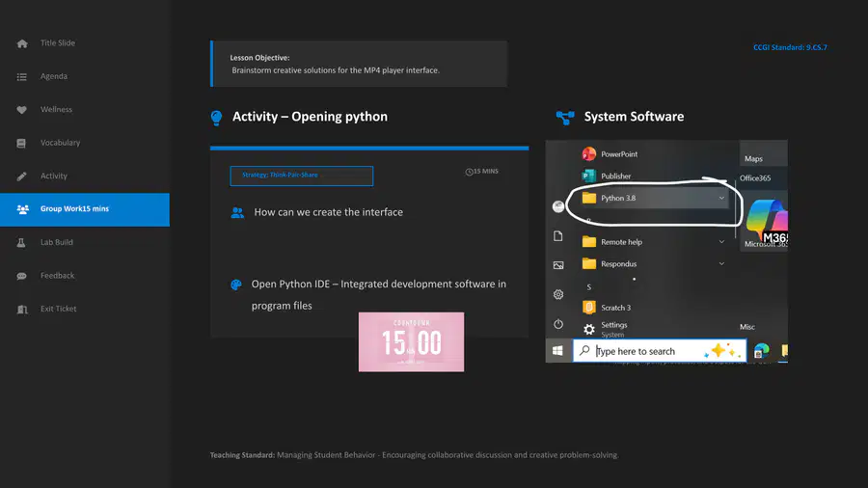Click the PowerPoint app icon
The image size is (868, 488).
click(x=589, y=153)
